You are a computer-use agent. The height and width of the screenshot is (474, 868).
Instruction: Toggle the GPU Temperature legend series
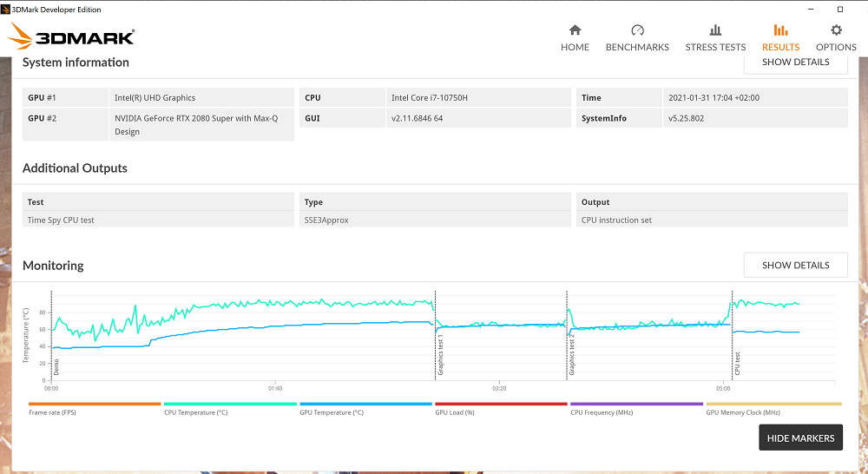(x=332, y=412)
